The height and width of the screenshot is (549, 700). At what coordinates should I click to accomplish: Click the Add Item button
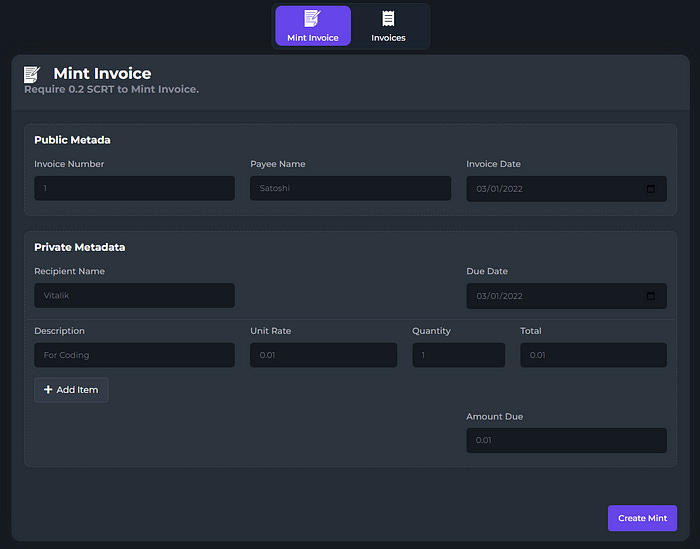[x=71, y=390]
